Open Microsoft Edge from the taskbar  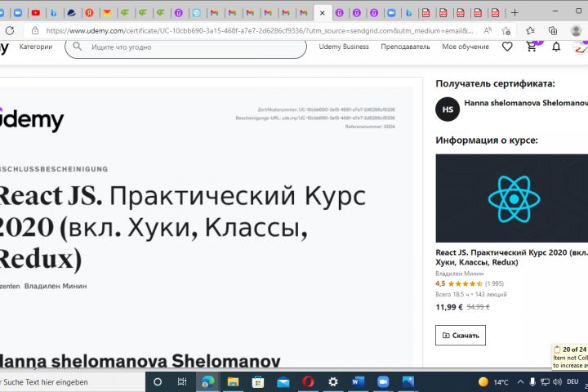tap(207, 382)
